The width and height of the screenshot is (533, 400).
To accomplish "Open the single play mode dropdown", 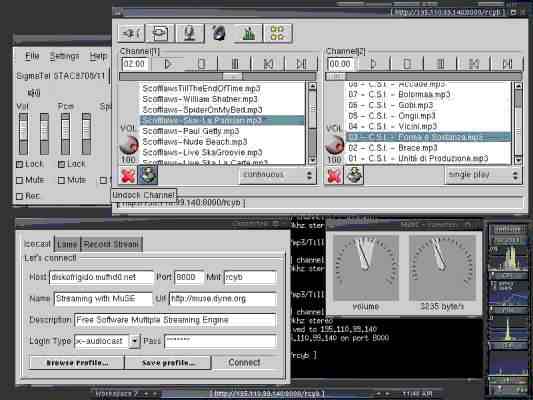I will pos(483,175).
